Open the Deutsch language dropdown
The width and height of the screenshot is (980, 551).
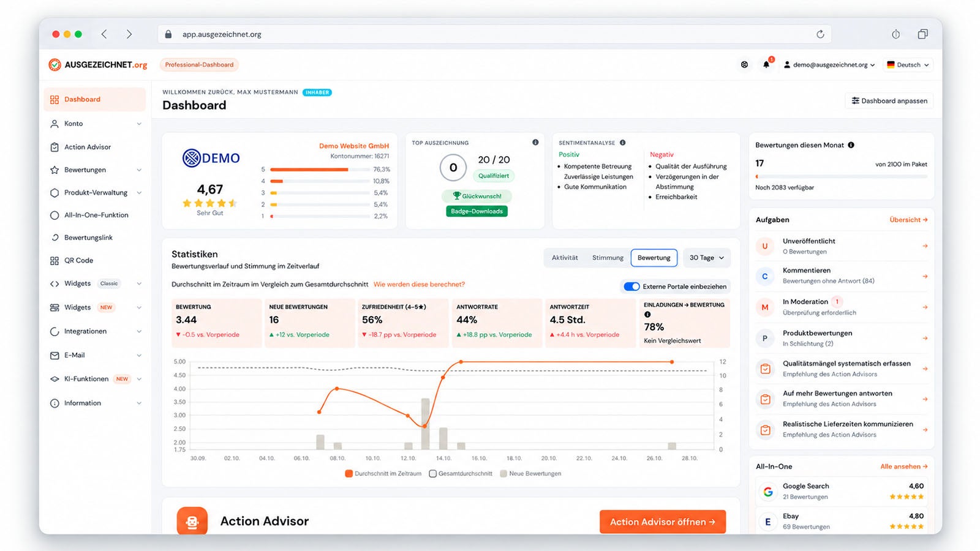click(908, 64)
